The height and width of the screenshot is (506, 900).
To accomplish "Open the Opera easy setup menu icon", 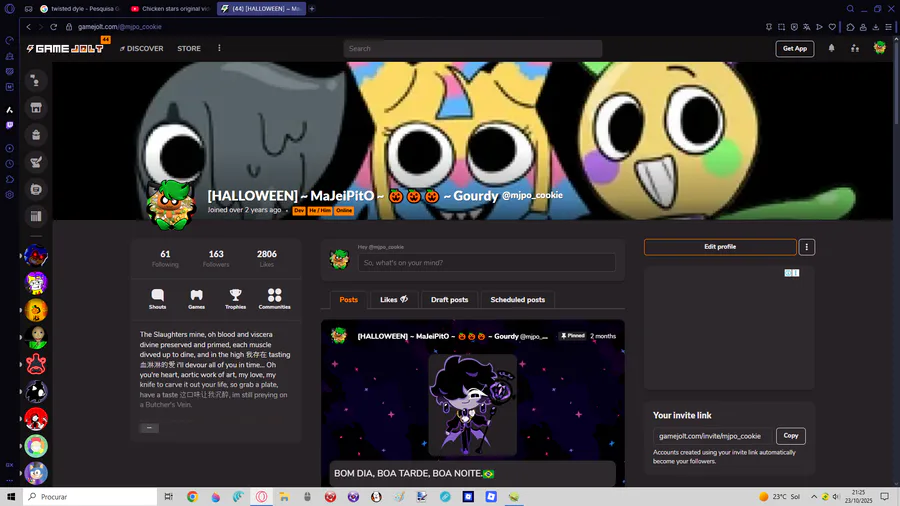I will (x=889, y=27).
